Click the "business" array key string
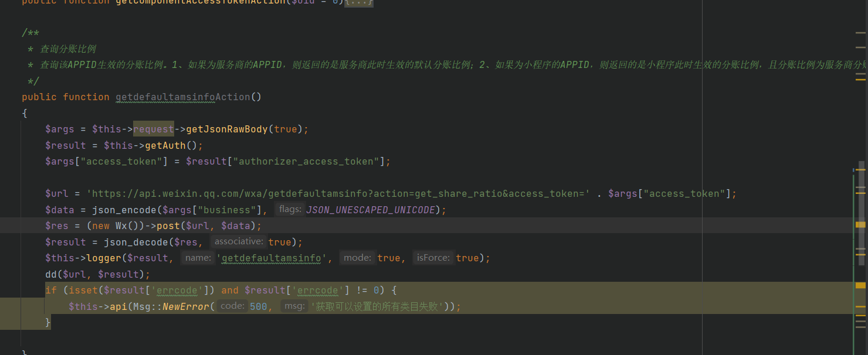Image resolution: width=868 pixels, height=355 pixels. (x=227, y=210)
